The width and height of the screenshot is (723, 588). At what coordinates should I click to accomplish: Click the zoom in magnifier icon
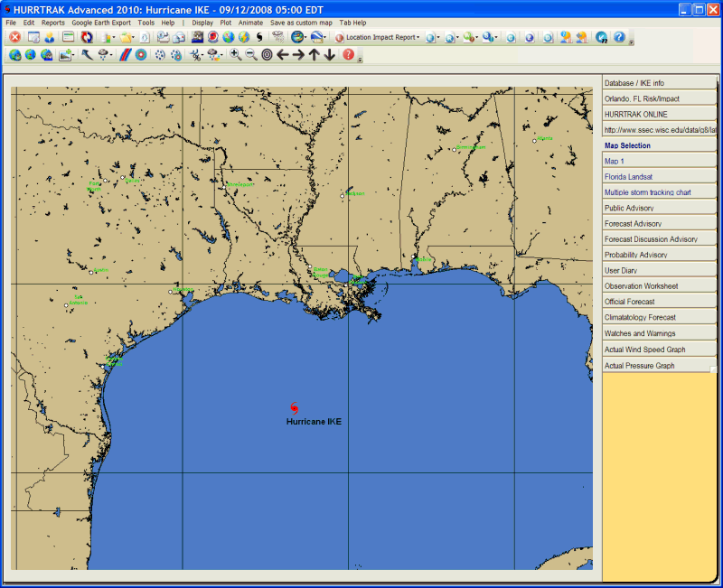(236, 55)
